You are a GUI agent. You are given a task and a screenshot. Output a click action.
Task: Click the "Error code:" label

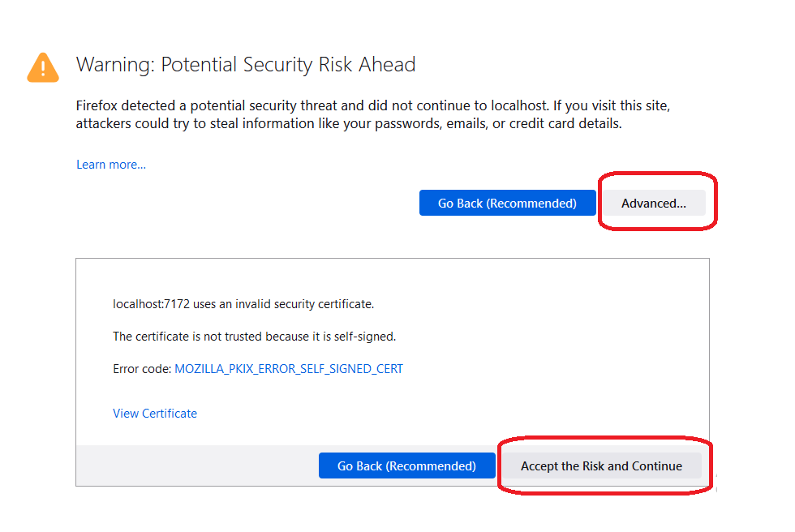pyautogui.click(x=142, y=369)
